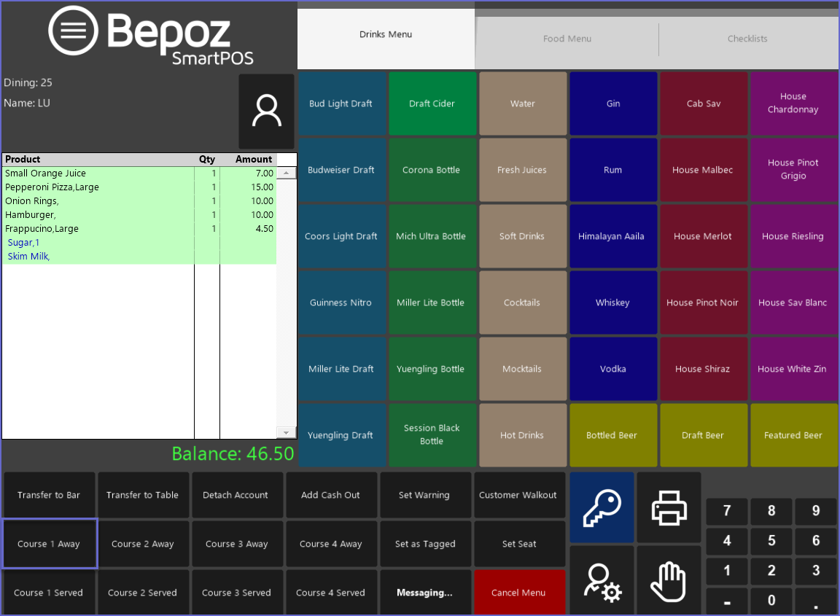Open the user settings gear icon

(602, 581)
